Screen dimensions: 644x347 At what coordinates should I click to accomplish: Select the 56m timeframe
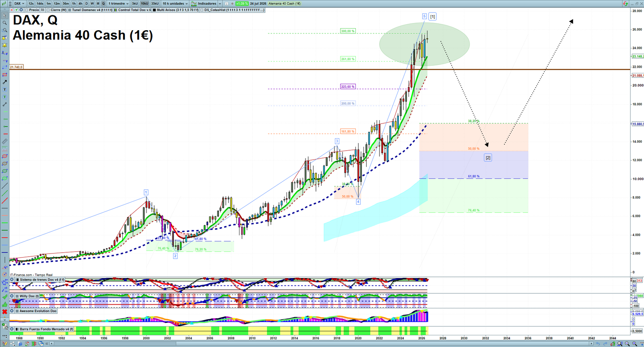pyautogui.click(x=66, y=4)
